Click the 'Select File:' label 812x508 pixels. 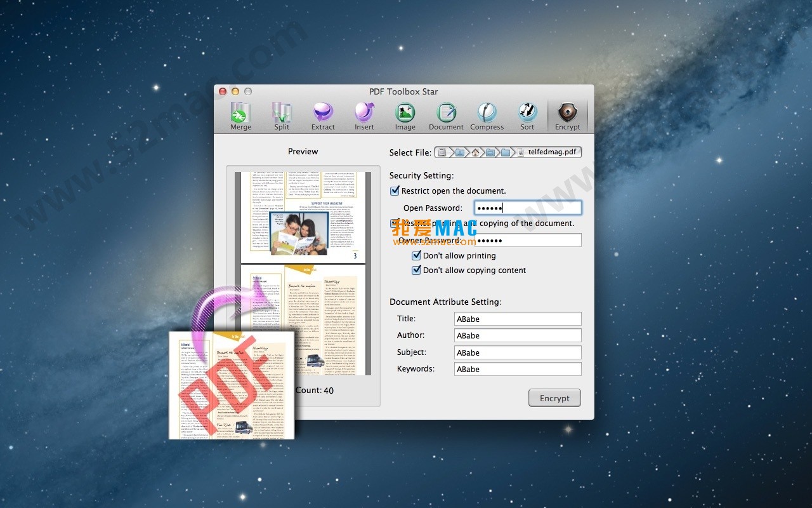click(410, 152)
